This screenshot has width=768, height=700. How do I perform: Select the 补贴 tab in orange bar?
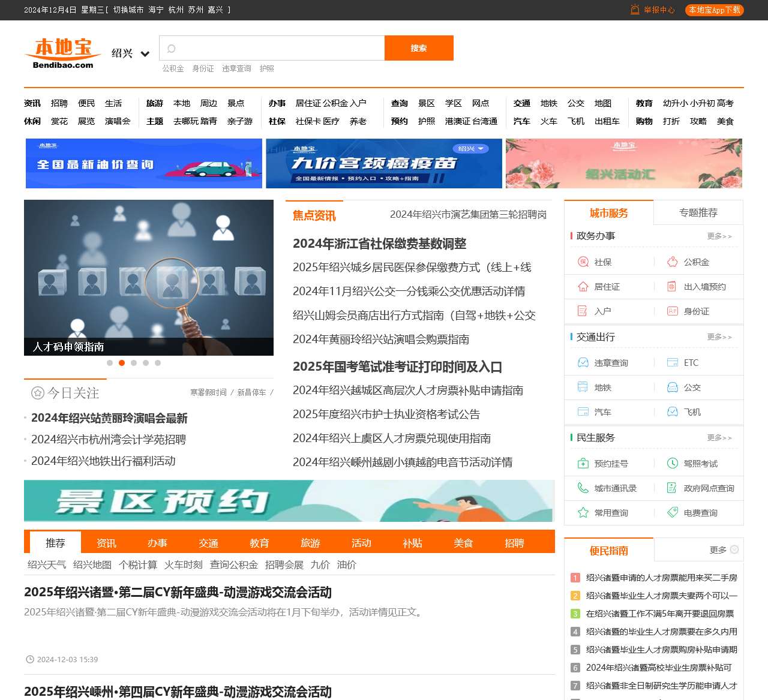pos(412,543)
